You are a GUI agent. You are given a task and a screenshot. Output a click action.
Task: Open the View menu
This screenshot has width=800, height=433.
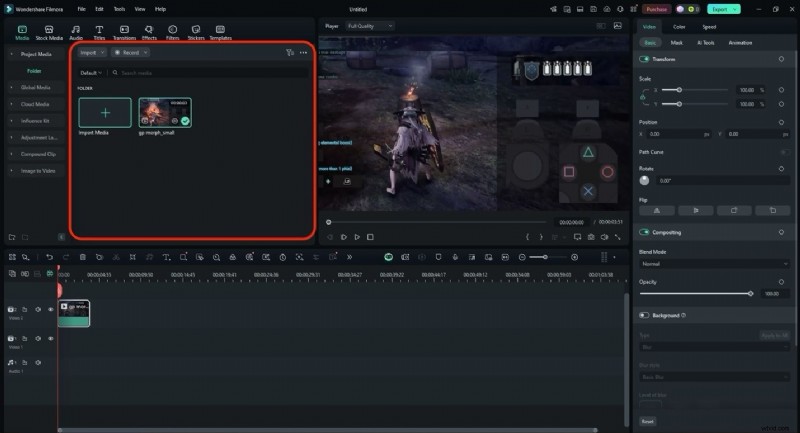(140, 9)
